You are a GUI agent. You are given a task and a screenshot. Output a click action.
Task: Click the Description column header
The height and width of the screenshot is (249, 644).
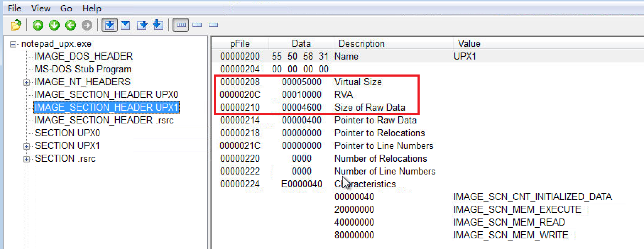point(361,44)
